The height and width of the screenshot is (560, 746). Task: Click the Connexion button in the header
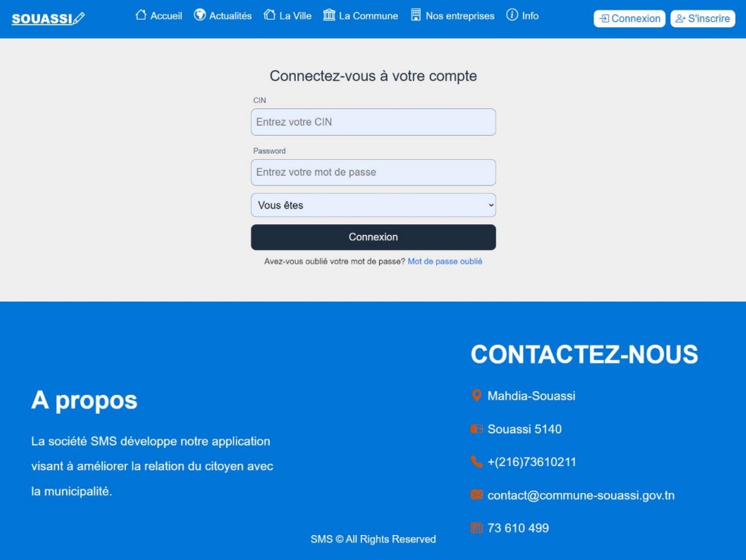pyautogui.click(x=629, y=18)
